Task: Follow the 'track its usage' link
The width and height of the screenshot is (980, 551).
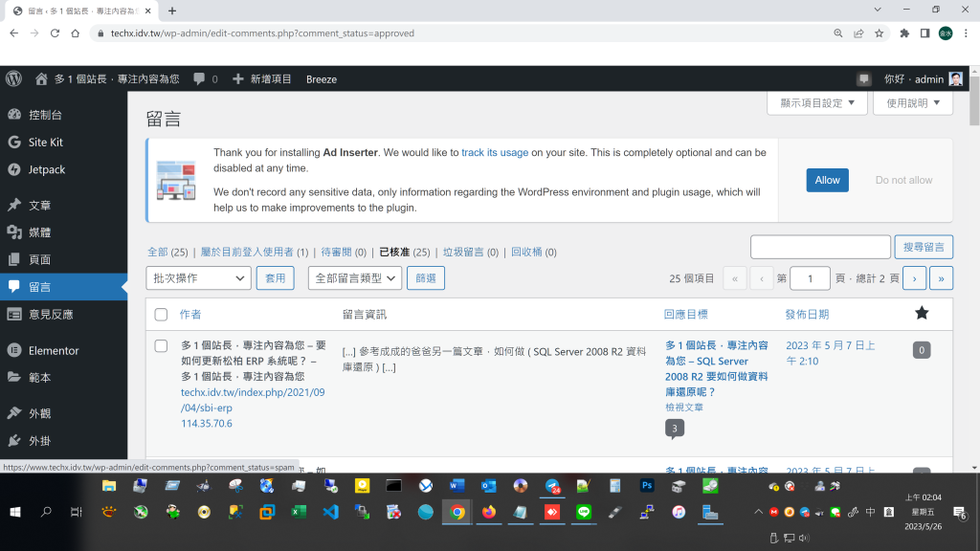Action: tap(494, 152)
